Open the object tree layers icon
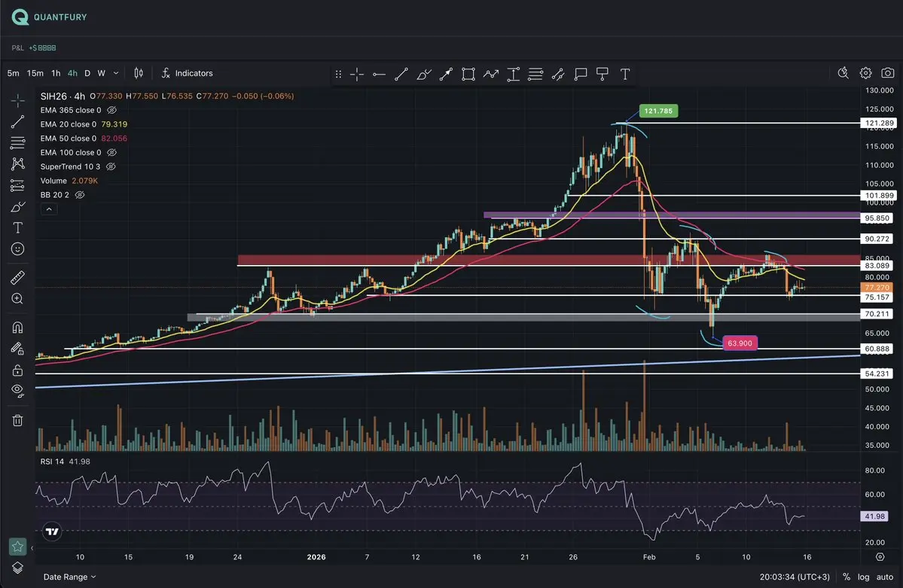This screenshot has width=903, height=588. tap(18, 568)
